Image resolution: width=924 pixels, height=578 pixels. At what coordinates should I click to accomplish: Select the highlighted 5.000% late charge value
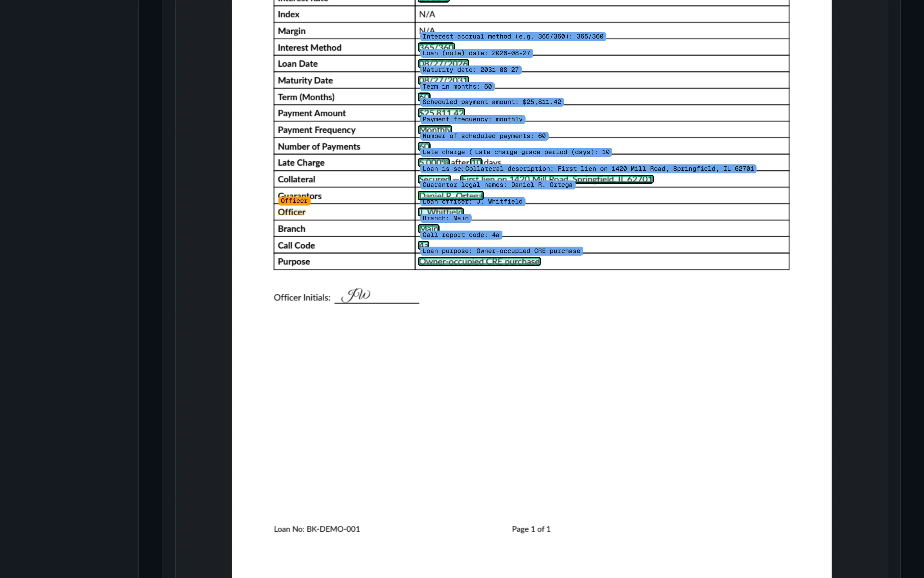coord(434,163)
